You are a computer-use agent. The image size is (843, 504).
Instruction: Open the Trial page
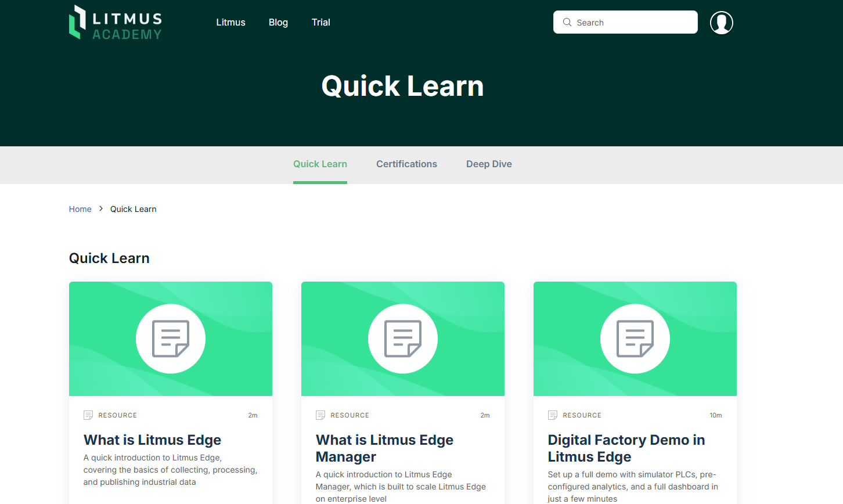pos(321,22)
